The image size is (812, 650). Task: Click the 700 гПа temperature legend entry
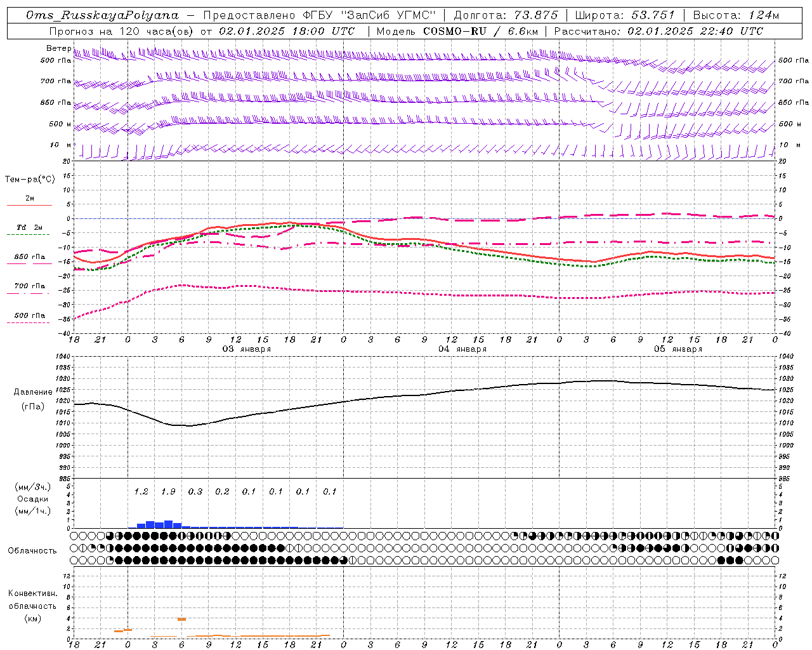tap(30, 286)
